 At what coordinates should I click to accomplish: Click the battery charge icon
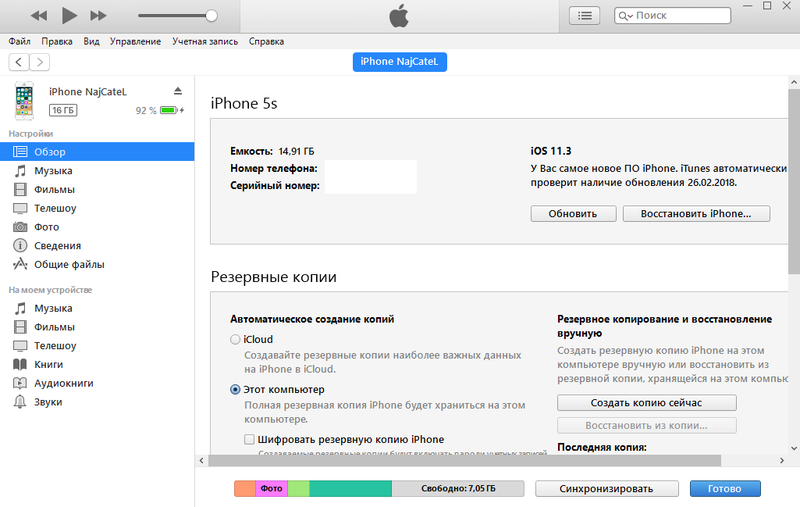click(169, 110)
